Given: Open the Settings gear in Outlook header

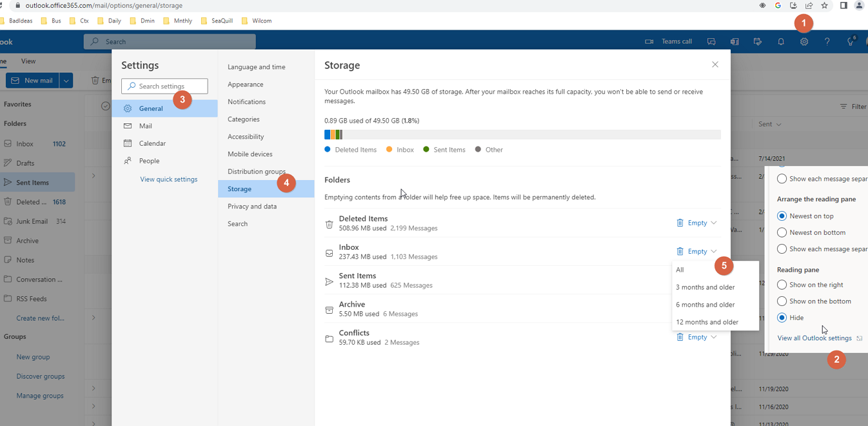Looking at the screenshot, I should click(804, 42).
